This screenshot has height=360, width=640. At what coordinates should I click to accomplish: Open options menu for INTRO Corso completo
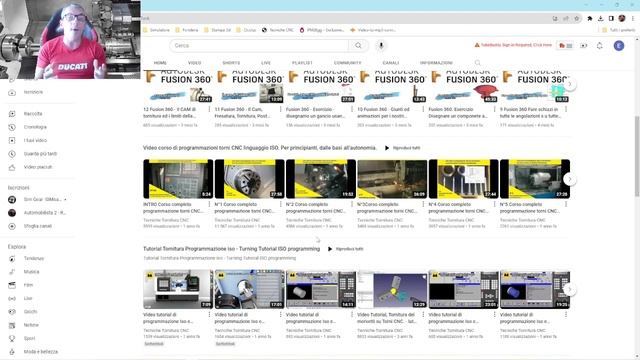[209, 204]
